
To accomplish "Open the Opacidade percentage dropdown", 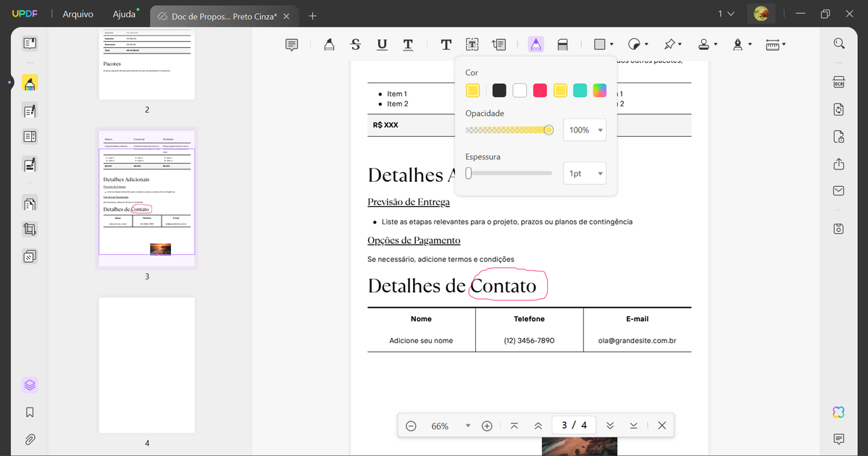I will (x=585, y=130).
